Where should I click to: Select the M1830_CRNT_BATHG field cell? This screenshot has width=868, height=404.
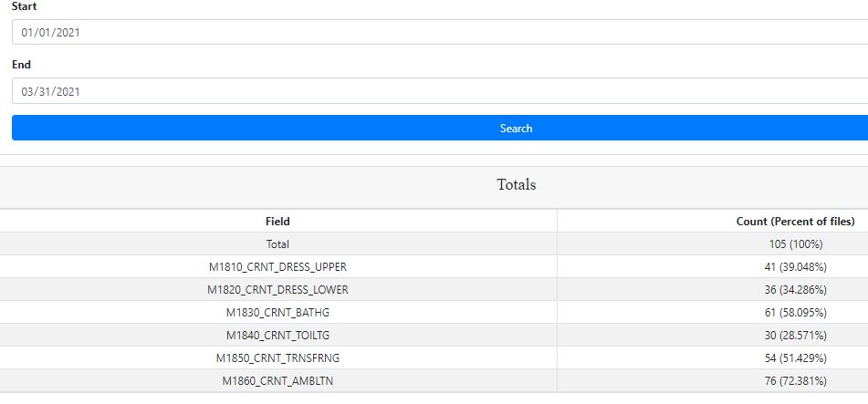pos(277,313)
